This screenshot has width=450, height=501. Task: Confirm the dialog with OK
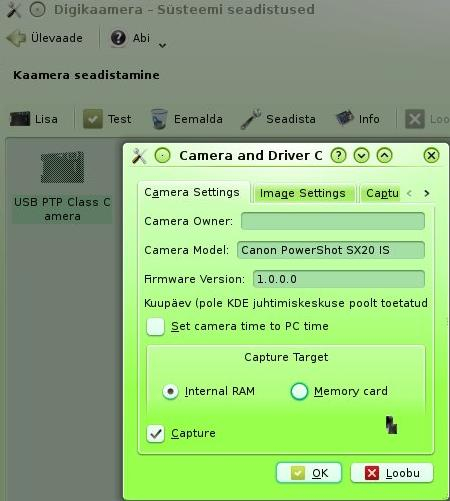(309, 473)
